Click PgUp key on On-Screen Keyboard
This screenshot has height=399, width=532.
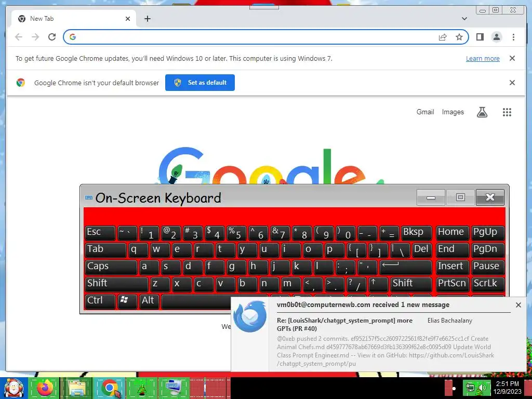488,233
